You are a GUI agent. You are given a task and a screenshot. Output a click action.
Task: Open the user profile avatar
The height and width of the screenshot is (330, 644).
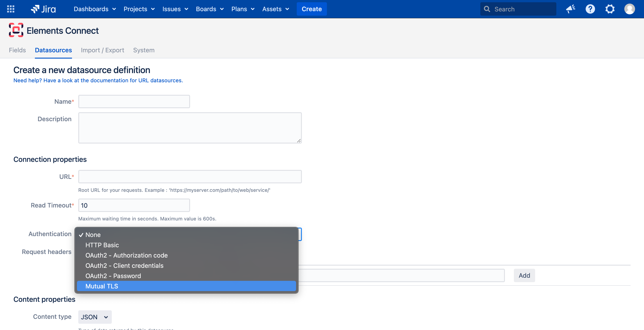tap(629, 9)
